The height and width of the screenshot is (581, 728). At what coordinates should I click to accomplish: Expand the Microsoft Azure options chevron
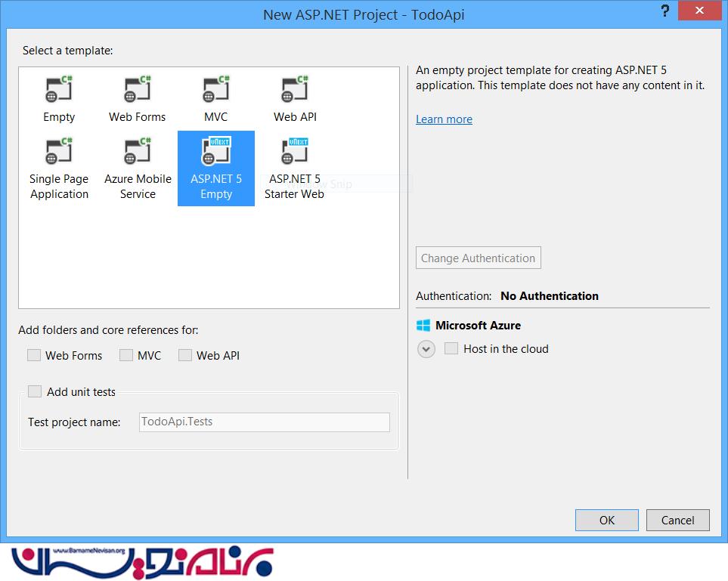pyautogui.click(x=426, y=349)
